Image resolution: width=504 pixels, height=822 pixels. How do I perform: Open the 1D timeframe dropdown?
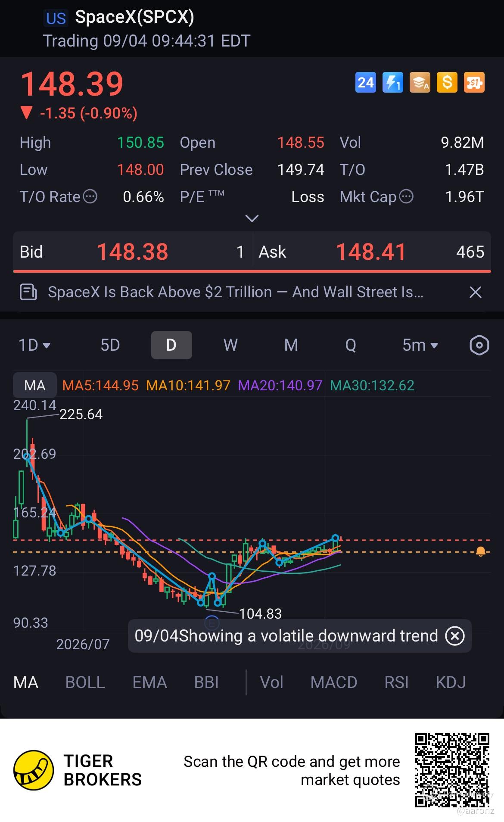34,345
